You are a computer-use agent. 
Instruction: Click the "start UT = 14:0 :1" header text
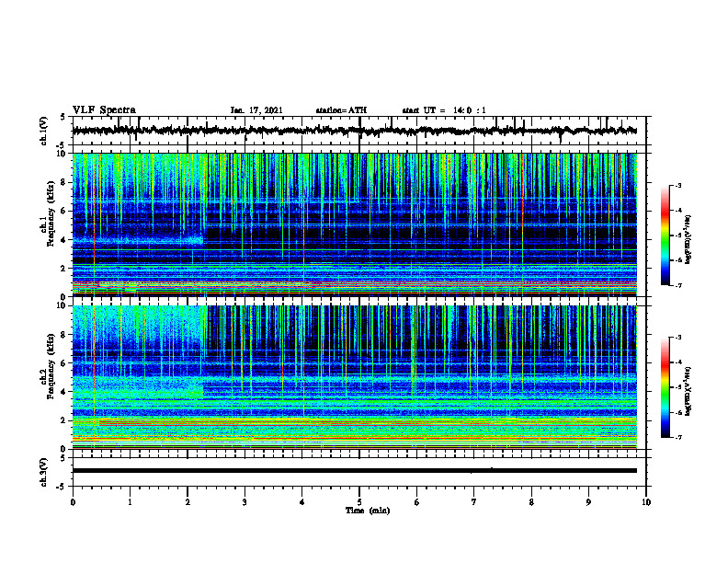coord(444,110)
